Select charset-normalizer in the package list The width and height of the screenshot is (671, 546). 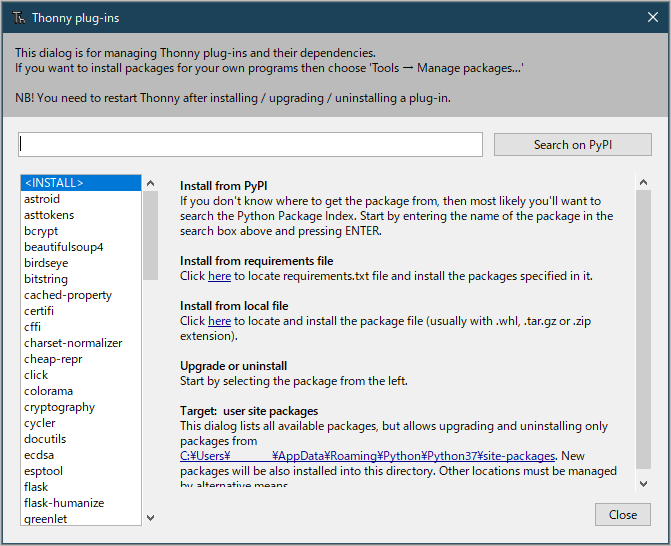pyautogui.click(x=80, y=343)
